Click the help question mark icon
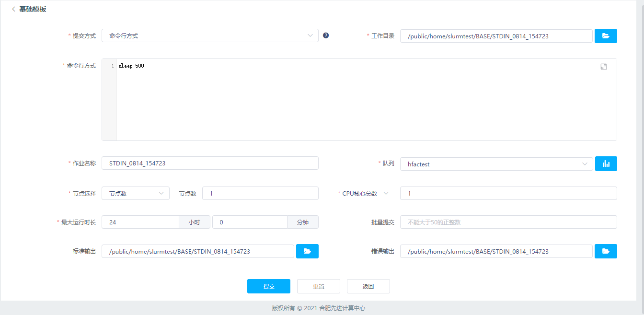Image resolution: width=644 pixels, height=315 pixels. (x=326, y=35)
